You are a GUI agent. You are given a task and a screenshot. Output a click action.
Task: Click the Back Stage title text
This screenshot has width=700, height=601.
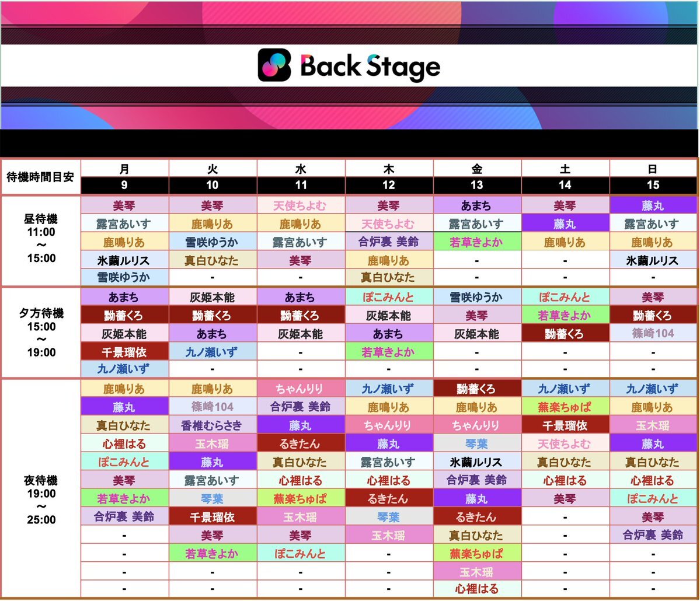tap(370, 67)
